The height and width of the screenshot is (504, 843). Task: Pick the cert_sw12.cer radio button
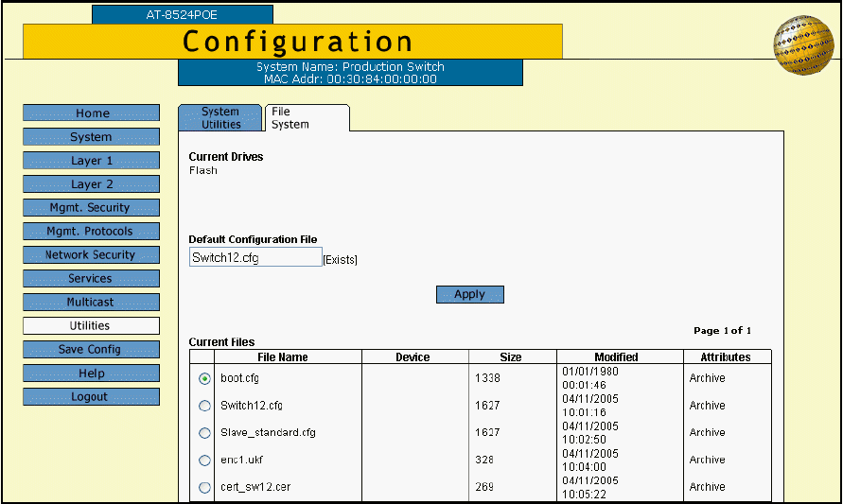point(204,488)
